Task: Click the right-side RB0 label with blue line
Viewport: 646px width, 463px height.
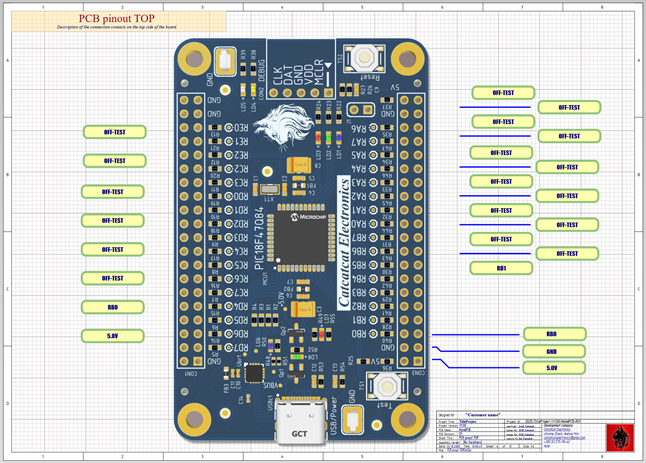Action: click(551, 334)
